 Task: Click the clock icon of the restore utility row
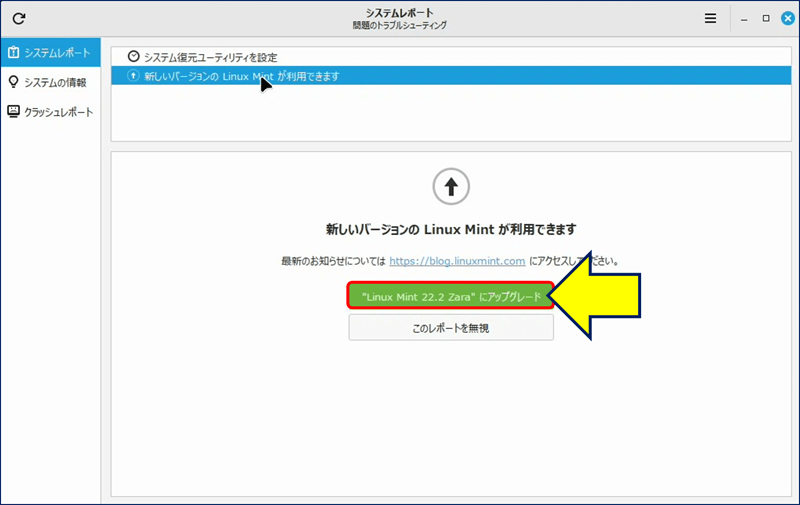(x=133, y=56)
